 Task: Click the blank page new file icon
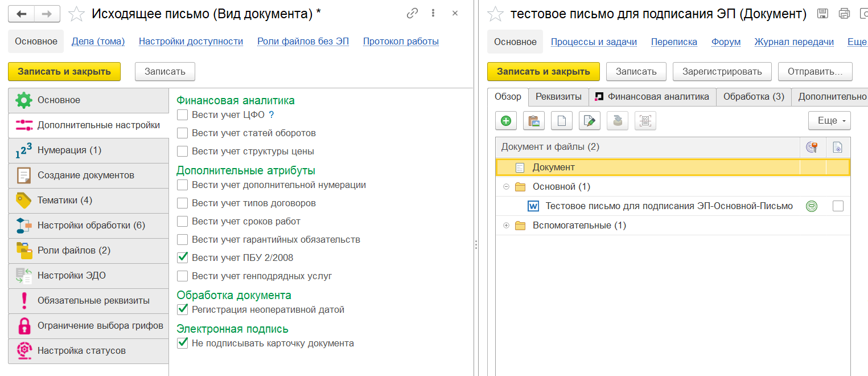[562, 120]
